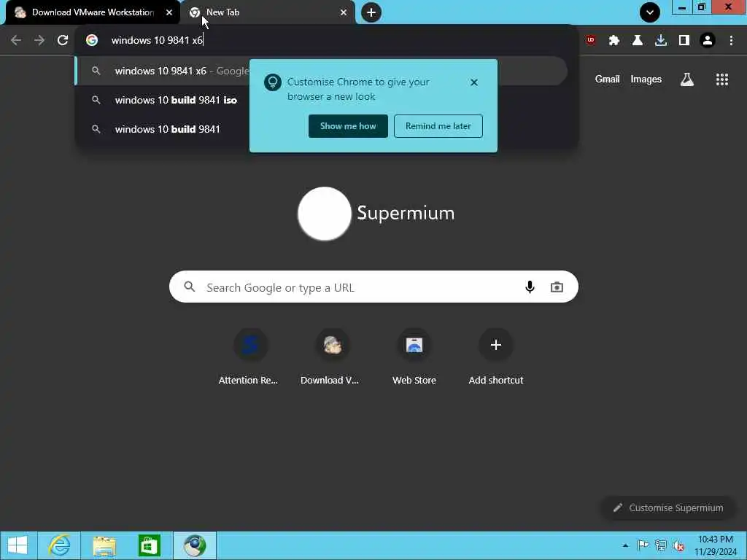Open the Gmail link
Image resolution: width=747 pixels, height=560 pixels.
click(x=607, y=79)
